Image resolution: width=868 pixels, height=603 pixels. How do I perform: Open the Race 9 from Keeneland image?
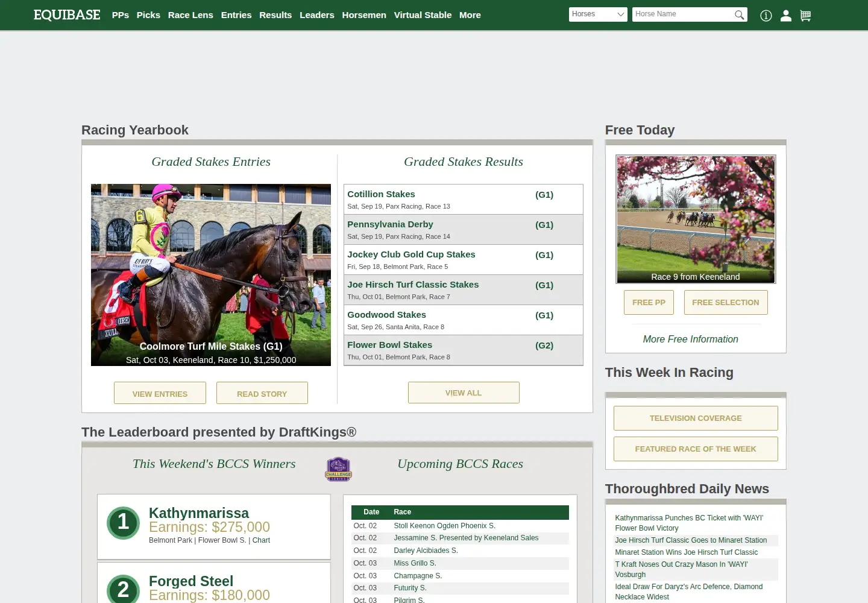696,219
